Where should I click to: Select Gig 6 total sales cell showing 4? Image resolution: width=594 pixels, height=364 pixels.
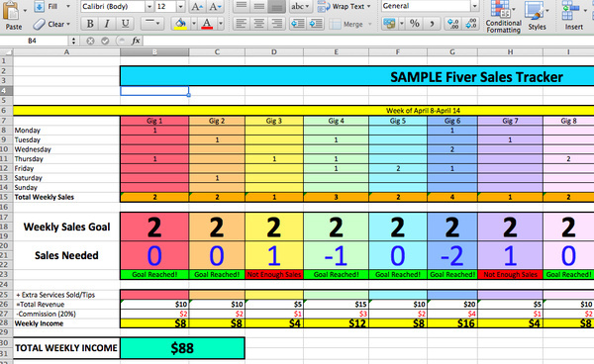click(x=452, y=197)
